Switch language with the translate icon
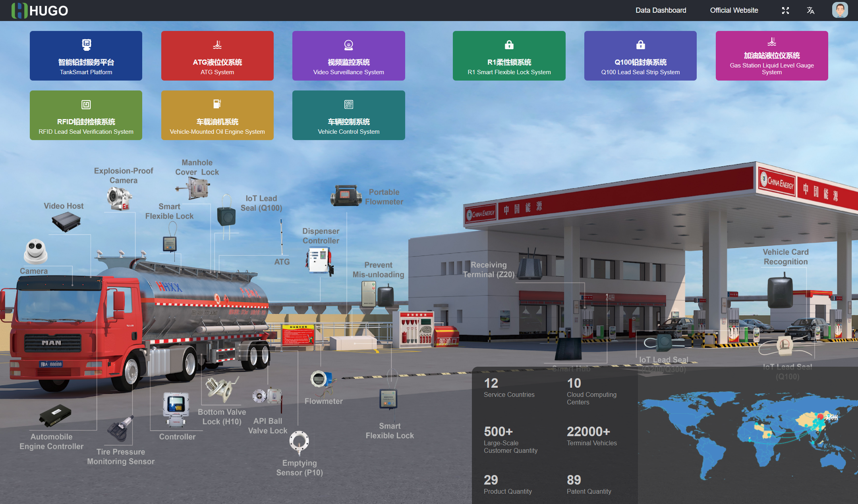The height and width of the screenshot is (504, 858). [x=811, y=10]
